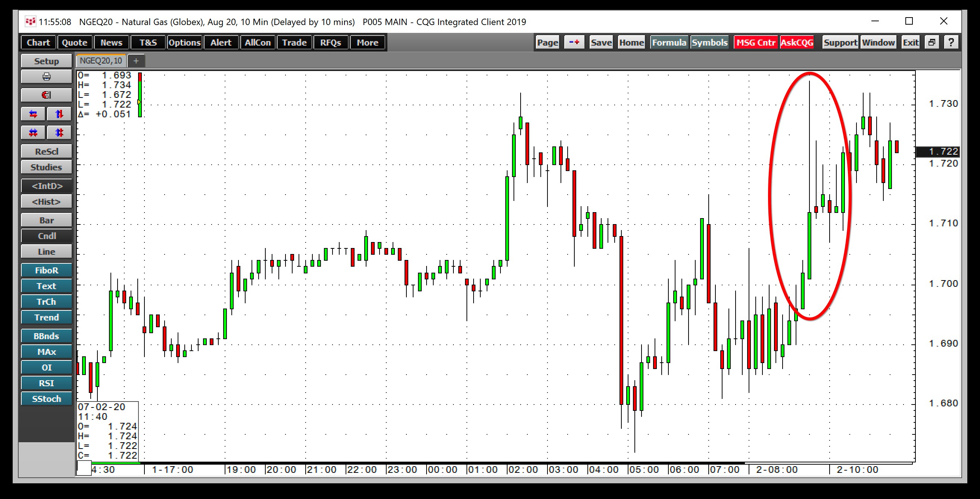The width and height of the screenshot is (980, 499).
Task: Open the News button
Action: tap(111, 43)
